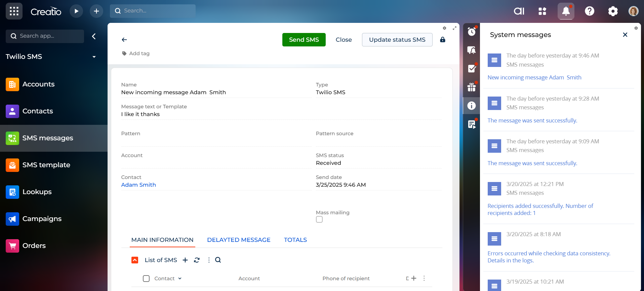Open 9:28 AM message sent successfully link
Screen dimensions: 644x291
tap(532, 120)
